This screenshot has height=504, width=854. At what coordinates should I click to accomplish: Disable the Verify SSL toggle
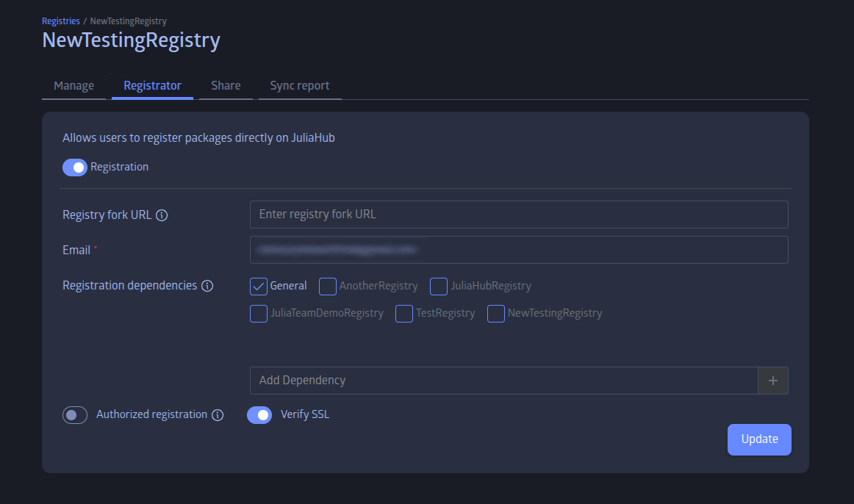259,415
